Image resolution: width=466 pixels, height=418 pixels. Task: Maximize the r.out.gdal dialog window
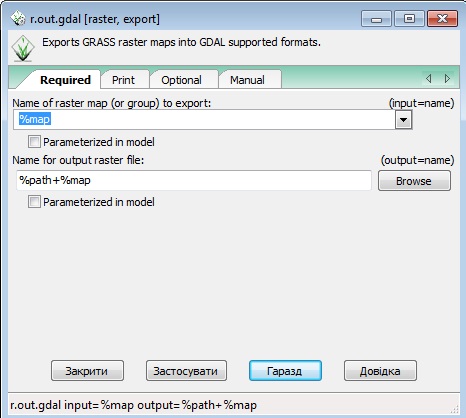(x=409, y=19)
